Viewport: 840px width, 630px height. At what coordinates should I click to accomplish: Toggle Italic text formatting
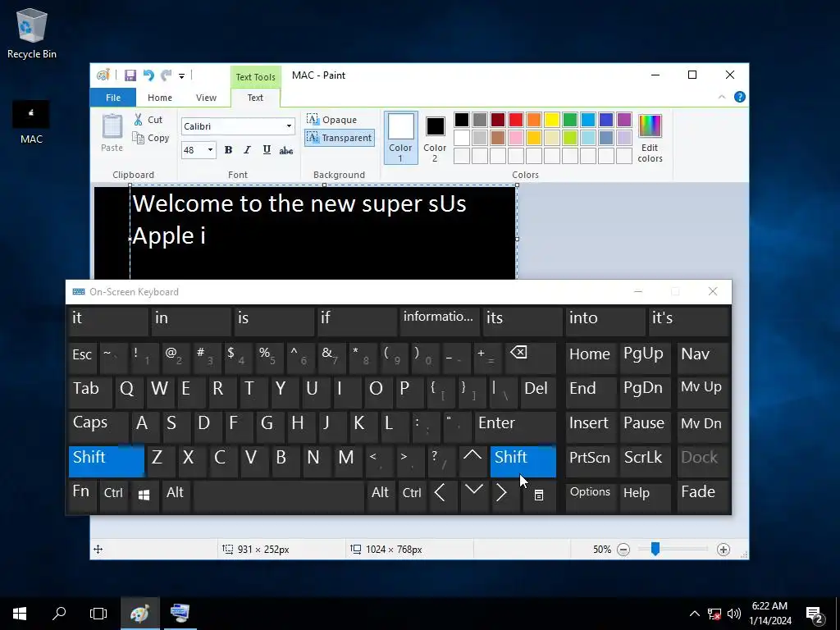(247, 150)
